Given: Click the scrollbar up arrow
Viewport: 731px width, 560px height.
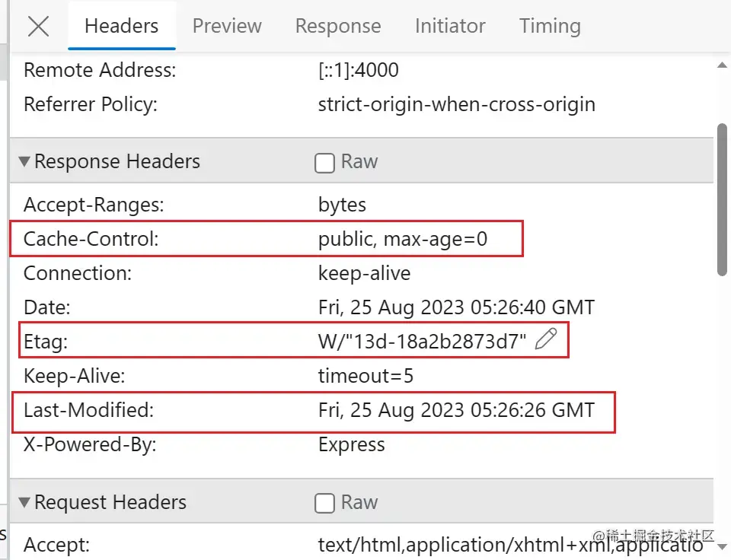Looking at the screenshot, I should pos(722,65).
